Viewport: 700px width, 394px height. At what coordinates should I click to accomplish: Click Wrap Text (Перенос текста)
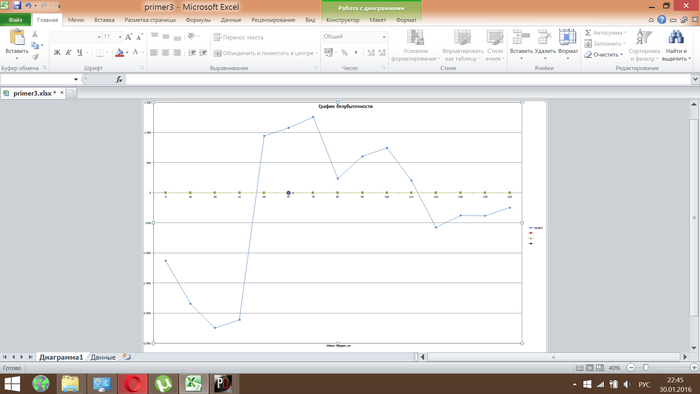tap(238, 37)
